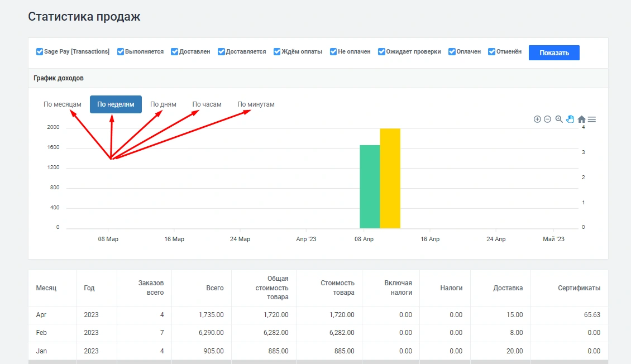Show the По минутам chart view

(x=256, y=104)
